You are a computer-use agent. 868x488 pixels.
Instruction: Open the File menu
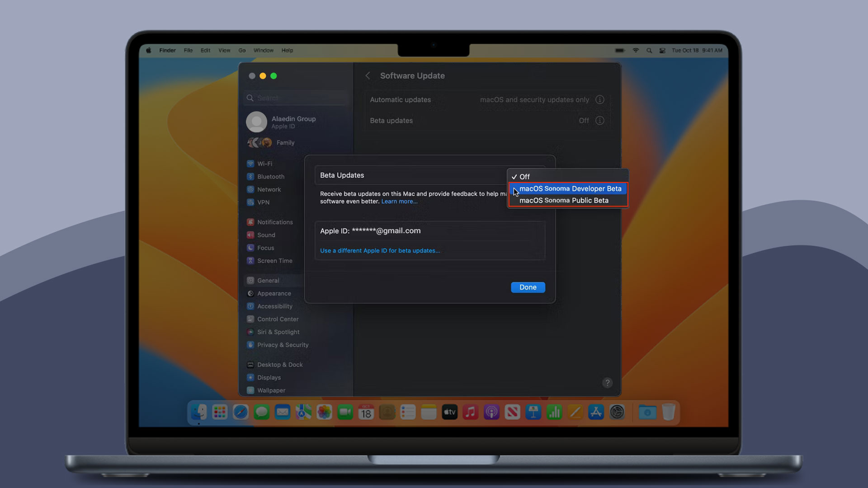tap(188, 51)
